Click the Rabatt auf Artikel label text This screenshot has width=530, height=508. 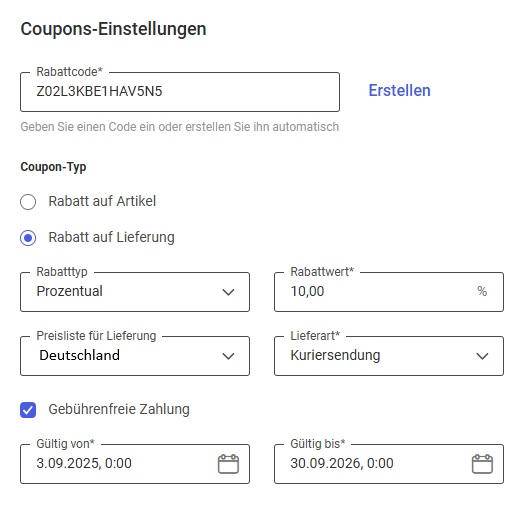[x=102, y=201]
